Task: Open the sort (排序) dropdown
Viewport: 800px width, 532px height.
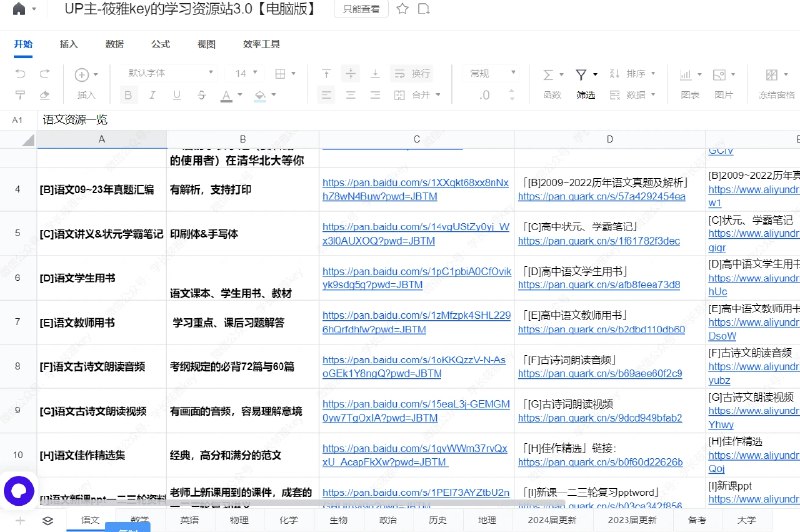Action: pyautogui.click(x=632, y=74)
